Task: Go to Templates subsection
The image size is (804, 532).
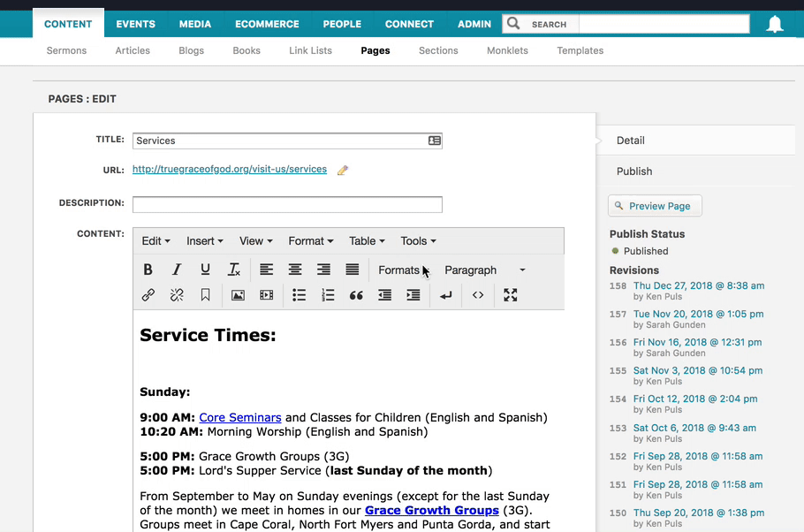Action: 580,50
